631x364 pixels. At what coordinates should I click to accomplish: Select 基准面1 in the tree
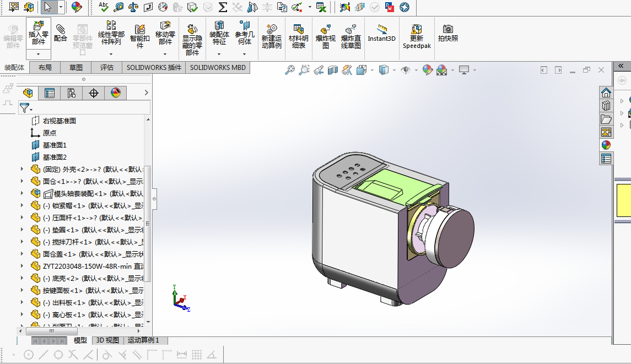[x=55, y=145]
